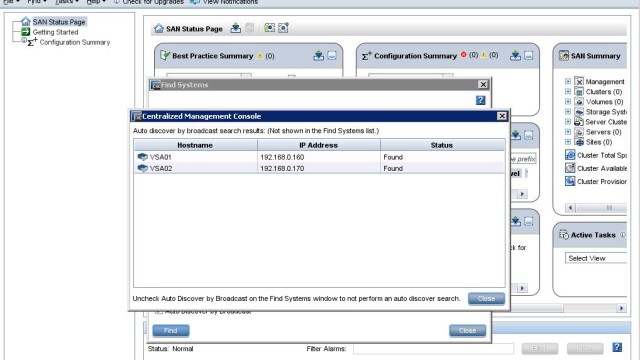Click Best Practice Summary checkmark icon
The height and width of the screenshot is (360, 640).
pyautogui.click(x=164, y=56)
